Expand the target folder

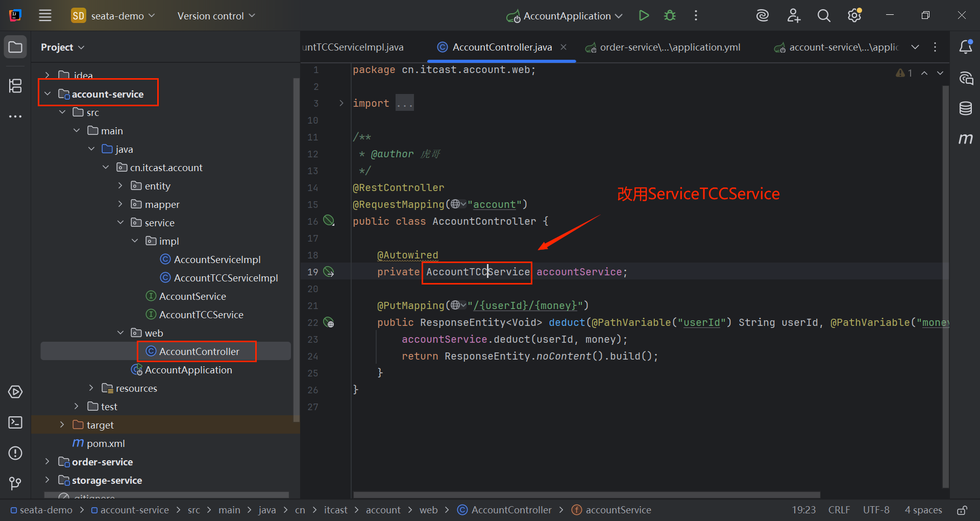62,425
